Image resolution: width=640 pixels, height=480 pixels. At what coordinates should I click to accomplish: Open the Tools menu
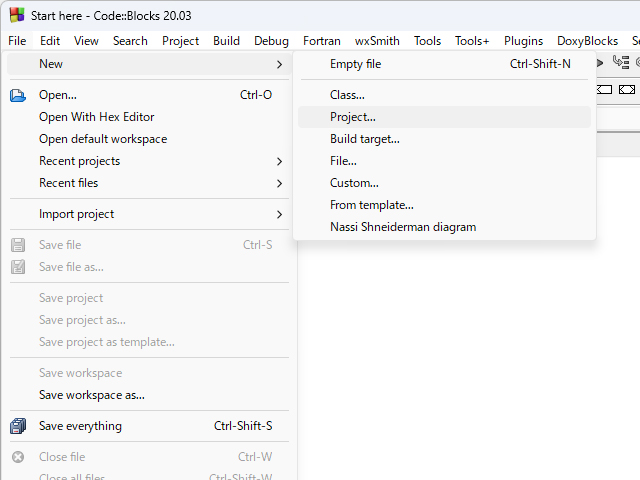click(427, 41)
